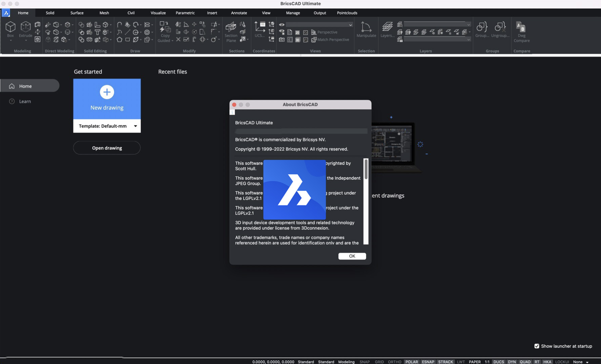Open the Annotate tab
The image size is (601, 364).
point(239,13)
